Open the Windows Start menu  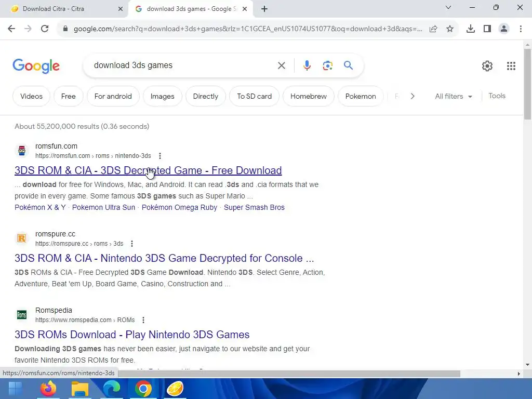tap(16, 389)
